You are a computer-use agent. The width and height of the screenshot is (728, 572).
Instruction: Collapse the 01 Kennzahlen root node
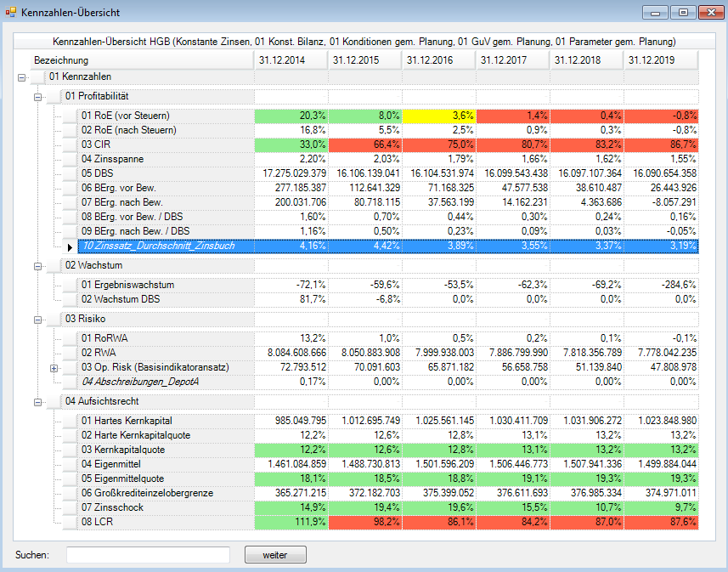pyautogui.click(x=21, y=77)
